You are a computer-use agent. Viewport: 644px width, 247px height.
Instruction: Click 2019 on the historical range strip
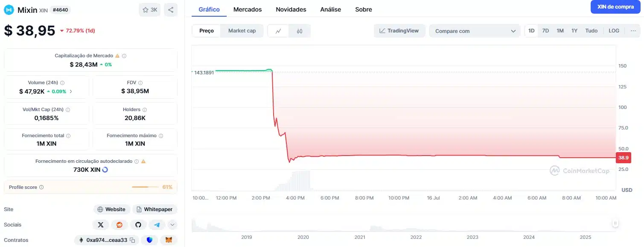[247, 237]
